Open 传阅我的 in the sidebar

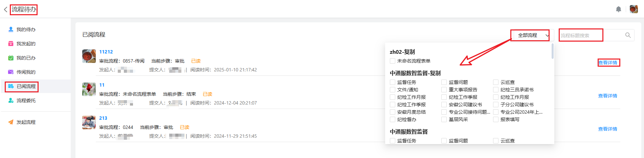point(26,72)
